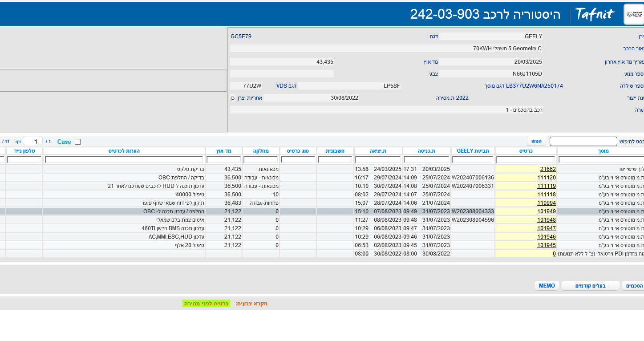Click filter field under כרטיס column
644x341 pixels.
(x=526, y=160)
